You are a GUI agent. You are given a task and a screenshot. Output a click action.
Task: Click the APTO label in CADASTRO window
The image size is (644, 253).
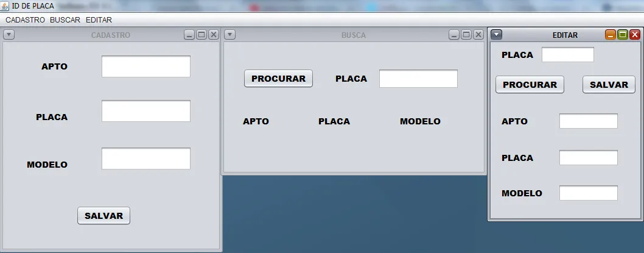coord(54,66)
